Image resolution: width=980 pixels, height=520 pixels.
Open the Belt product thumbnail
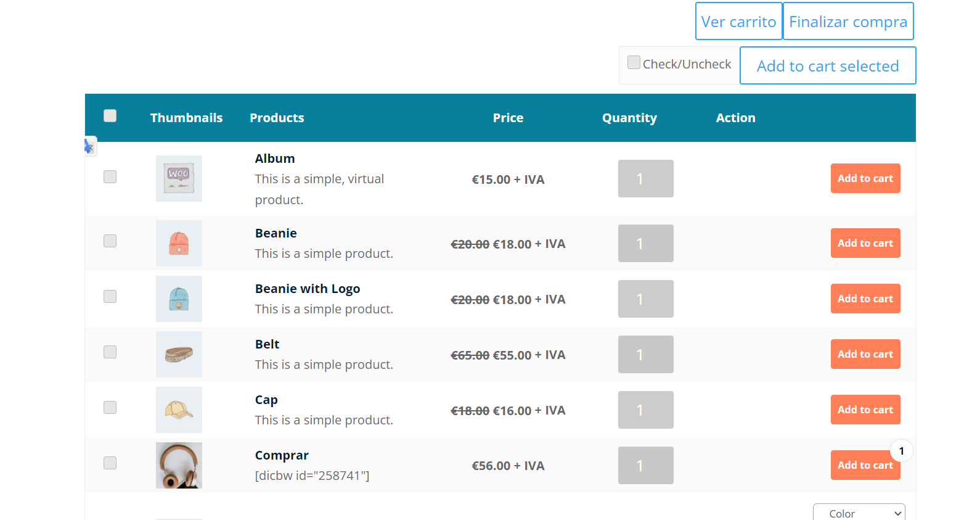pyautogui.click(x=179, y=354)
